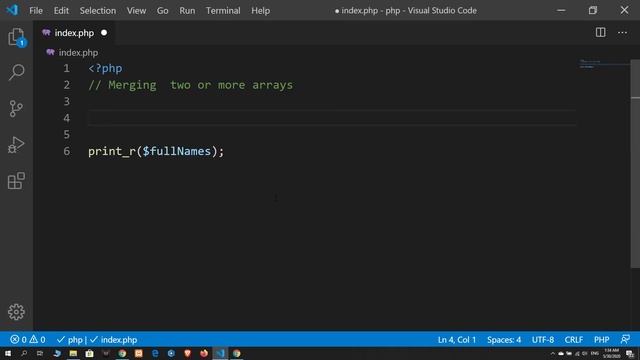Show hidden system tray icons
Screen dimensions: 640x360
(553, 353)
